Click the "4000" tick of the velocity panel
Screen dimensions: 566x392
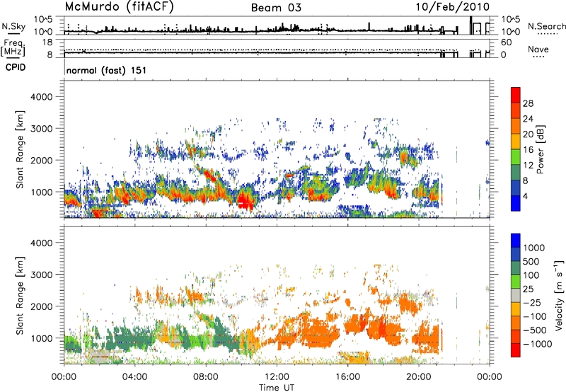click(42, 243)
